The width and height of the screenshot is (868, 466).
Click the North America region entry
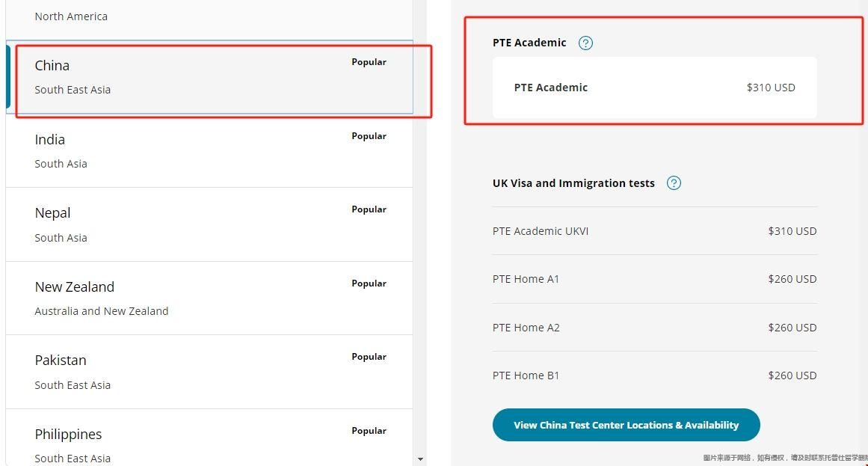71,16
